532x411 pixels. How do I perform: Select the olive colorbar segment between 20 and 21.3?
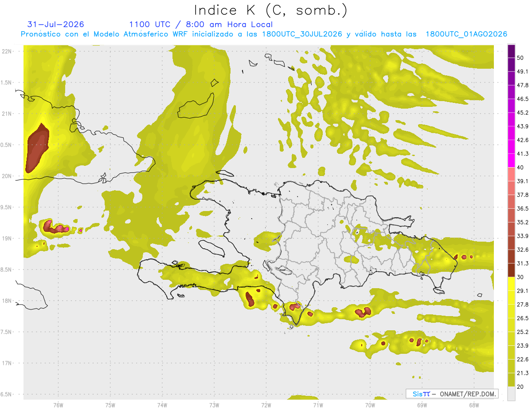coord(511,380)
